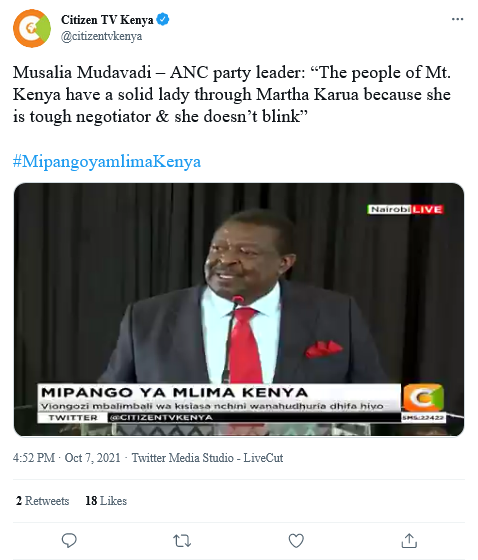Open the share tweet icon

pos(409,540)
